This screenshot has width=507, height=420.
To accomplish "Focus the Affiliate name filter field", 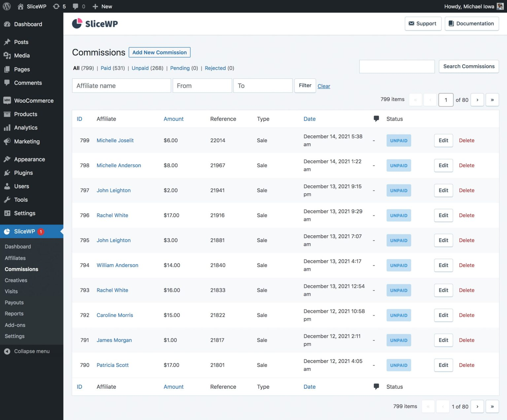I will pyautogui.click(x=121, y=86).
